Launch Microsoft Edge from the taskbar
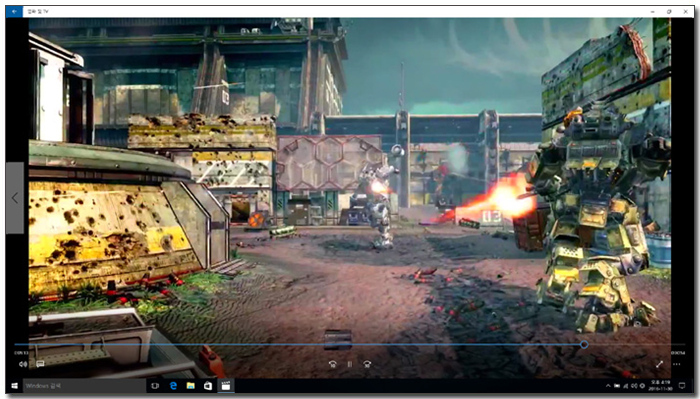 tap(173, 386)
